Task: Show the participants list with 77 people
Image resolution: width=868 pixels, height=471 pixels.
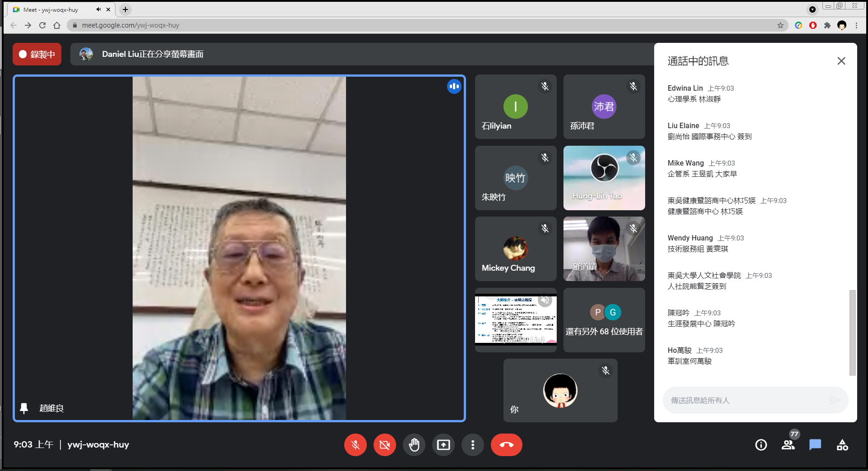Action: 788,445
